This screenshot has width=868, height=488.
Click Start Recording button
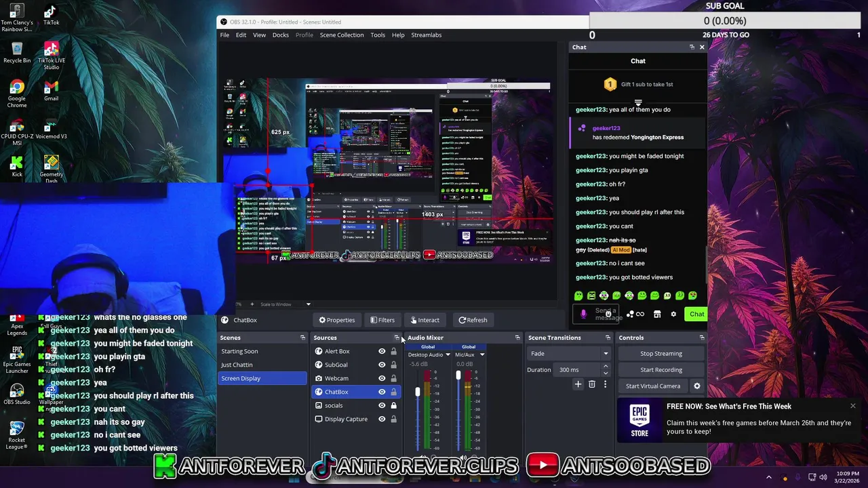pos(661,369)
